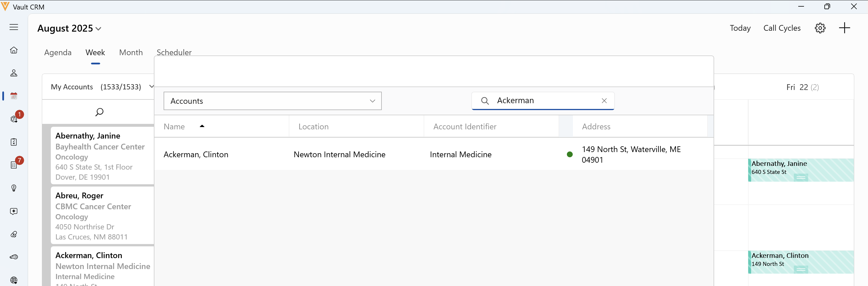Open the lightbulb suggestions icon in sidebar
868x286 pixels.
14,188
